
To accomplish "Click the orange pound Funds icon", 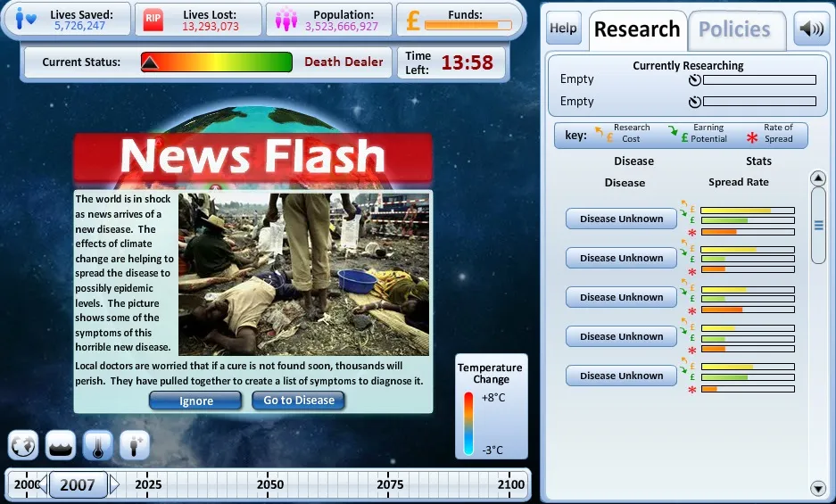I will pos(413,20).
